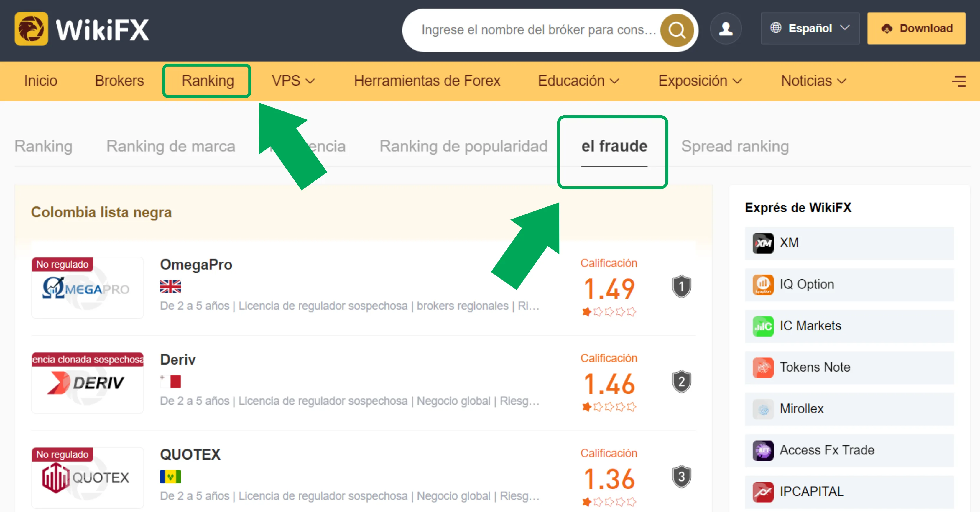Click the XM broker icon
Image resolution: width=980 pixels, height=512 pixels.
[763, 243]
